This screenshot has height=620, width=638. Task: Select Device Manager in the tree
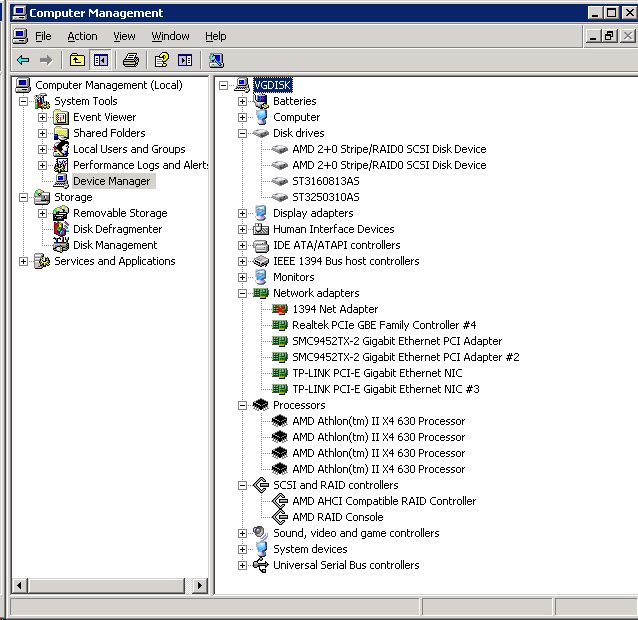(x=111, y=181)
